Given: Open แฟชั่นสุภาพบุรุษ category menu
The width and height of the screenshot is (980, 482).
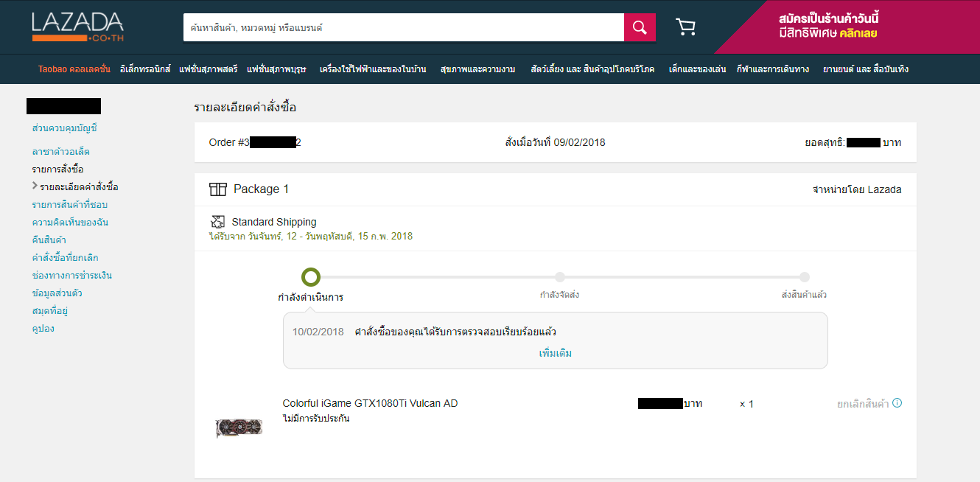Looking at the screenshot, I should click(x=276, y=69).
